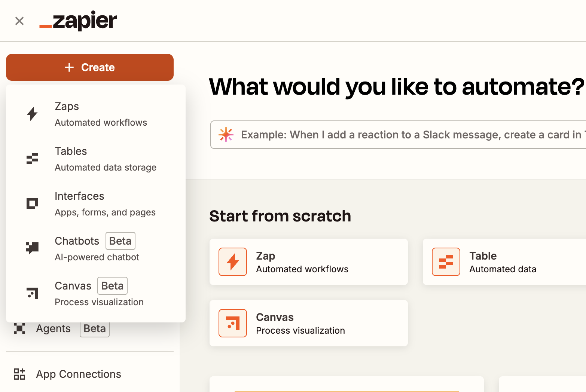The height and width of the screenshot is (392, 586).
Task: Select Tables in the Create menu
Action: point(96,159)
